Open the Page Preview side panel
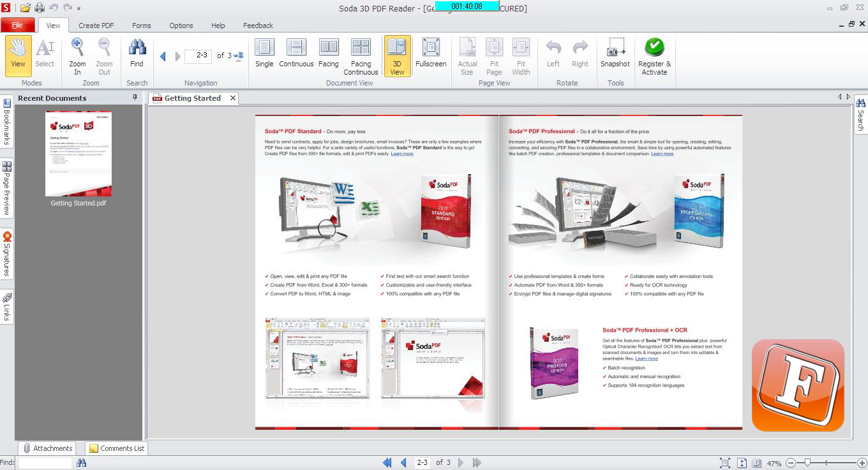Viewport: 868px width, 470px height. (x=7, y=189)
